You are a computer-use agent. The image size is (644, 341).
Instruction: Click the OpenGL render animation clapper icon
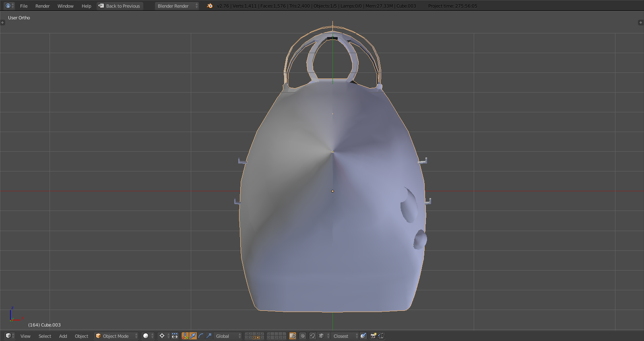pyautogui.click(x=381, y=336)
